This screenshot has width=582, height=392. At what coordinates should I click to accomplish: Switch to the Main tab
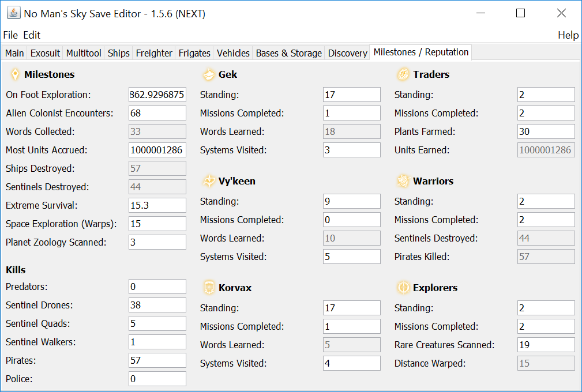(x=14, y=53)
